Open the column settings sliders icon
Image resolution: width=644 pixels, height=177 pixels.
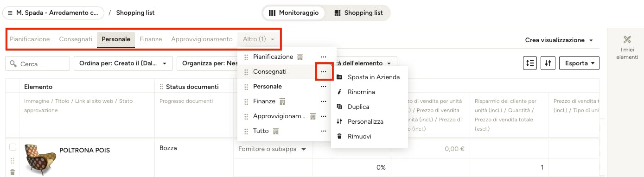[548, 63]
